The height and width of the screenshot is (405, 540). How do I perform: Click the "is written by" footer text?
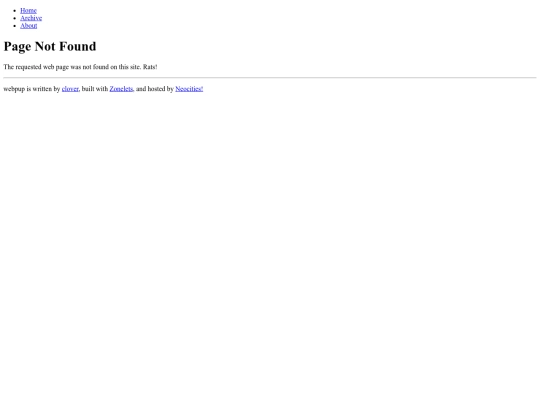(43, 89)
